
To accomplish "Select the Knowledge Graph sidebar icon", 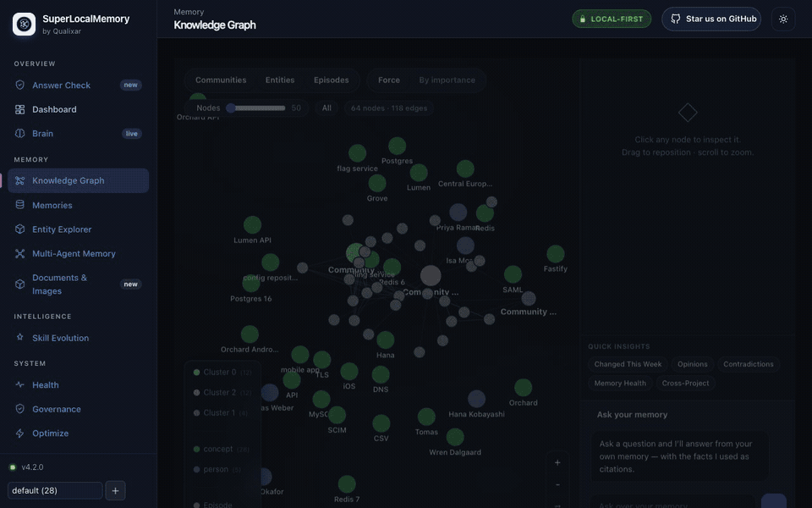I will click(x=19, y=180).
